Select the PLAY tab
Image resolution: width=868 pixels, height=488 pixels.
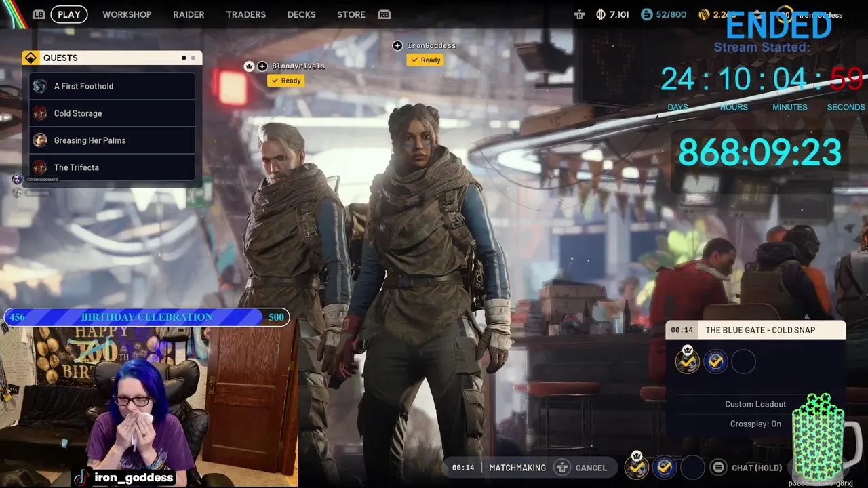[69, 14]
